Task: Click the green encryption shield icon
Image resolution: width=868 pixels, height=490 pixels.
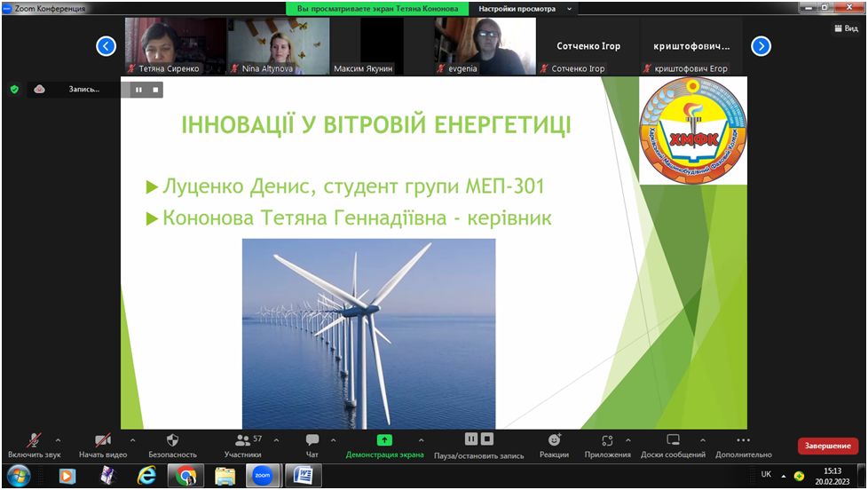Action: (x=15, y=89)
